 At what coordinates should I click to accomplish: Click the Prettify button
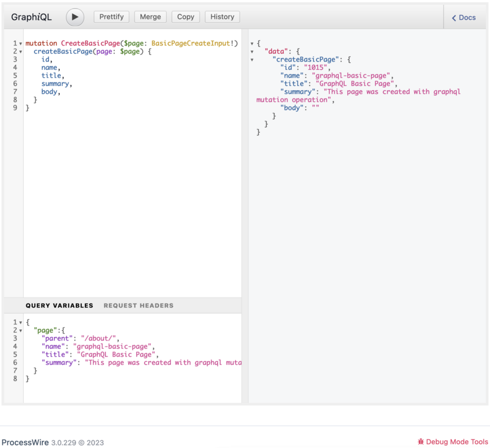111,17
